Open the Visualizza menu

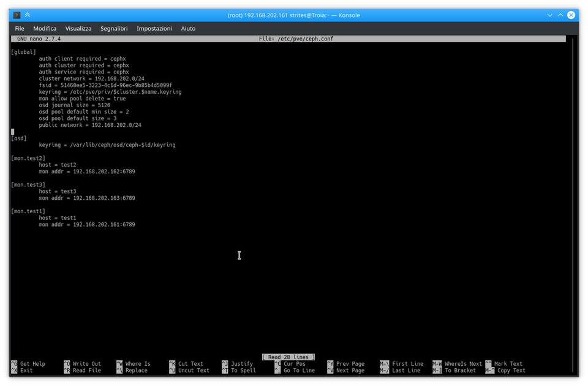tap(78, 28)
